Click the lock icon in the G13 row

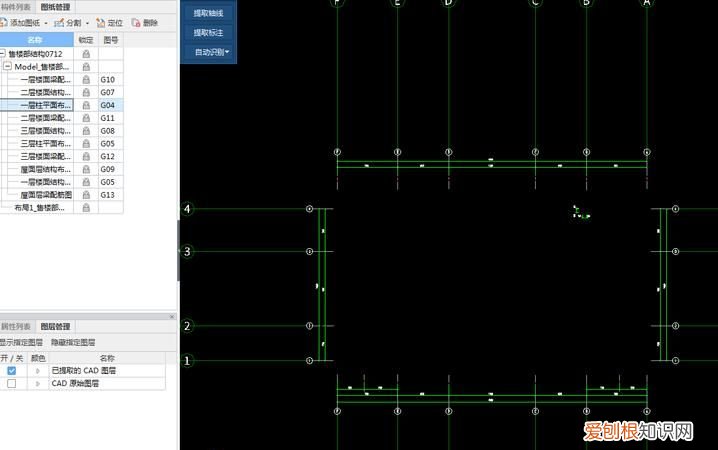[87, 196]
